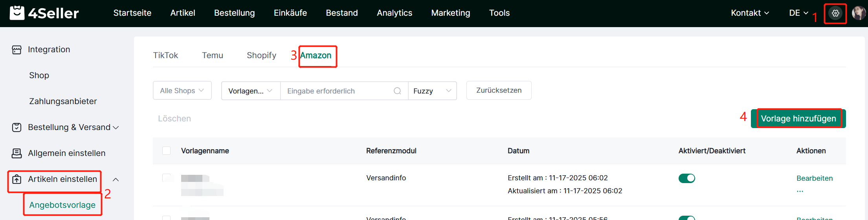Image resolution: width=868 pixels, height=220 pixels.
Task: Click the Bestellung & Versand clipboard icon
Action: pos(17,127)
